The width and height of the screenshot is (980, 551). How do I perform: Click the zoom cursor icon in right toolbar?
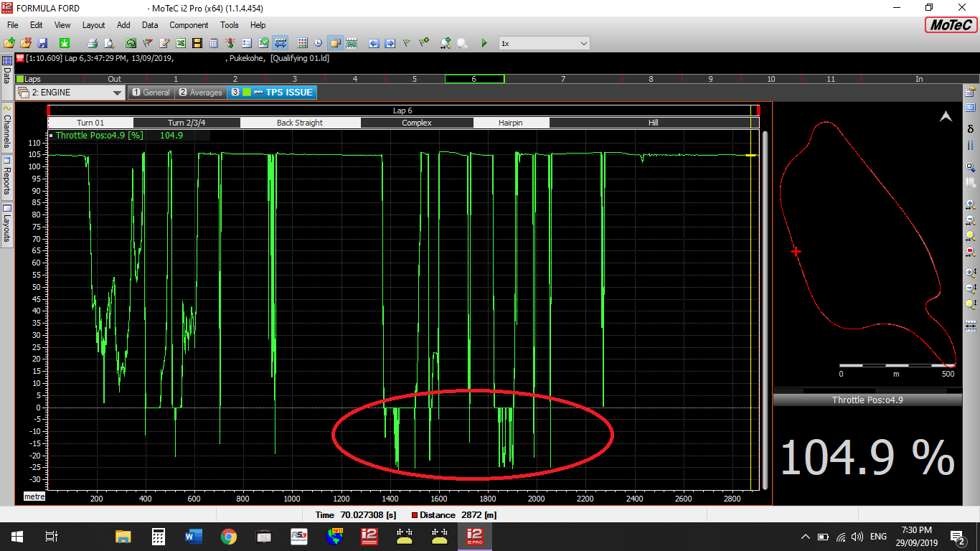971,166
